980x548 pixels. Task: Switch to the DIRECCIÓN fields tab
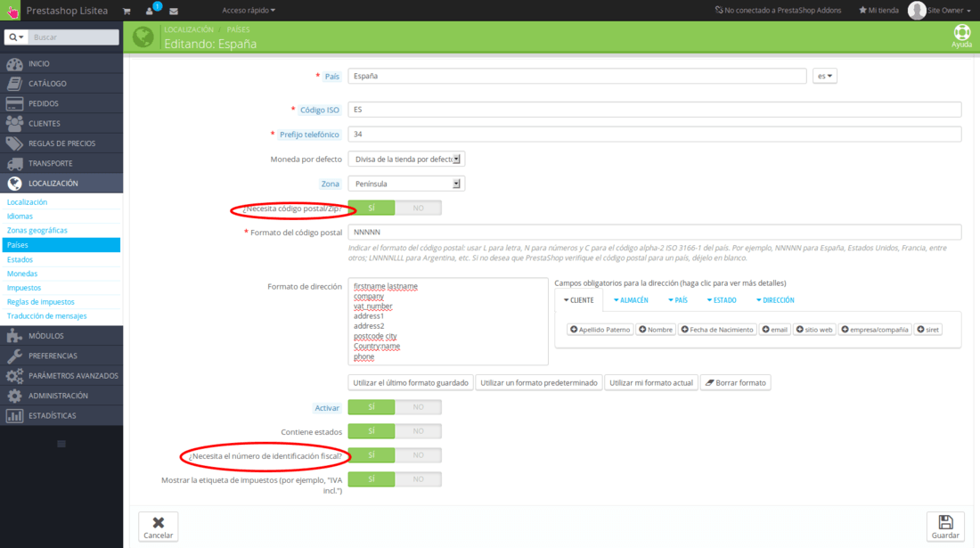[775, 300]
